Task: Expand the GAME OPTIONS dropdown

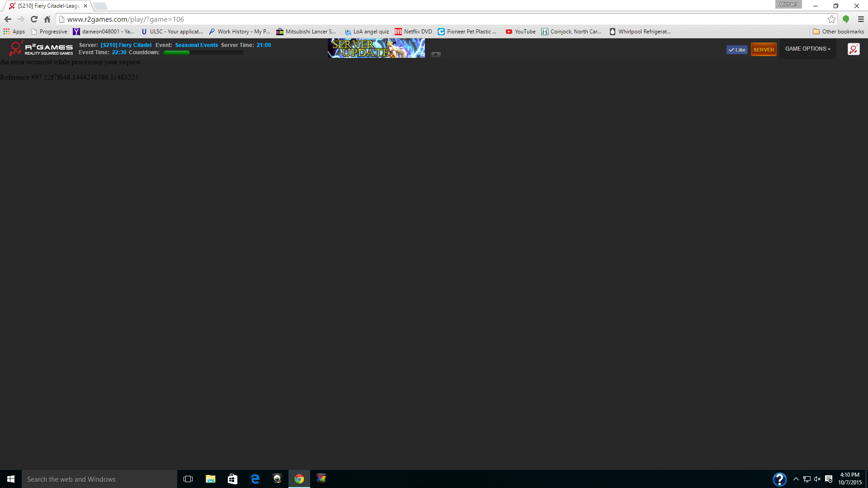Action: pyautogui.click(x=807, y=49)
